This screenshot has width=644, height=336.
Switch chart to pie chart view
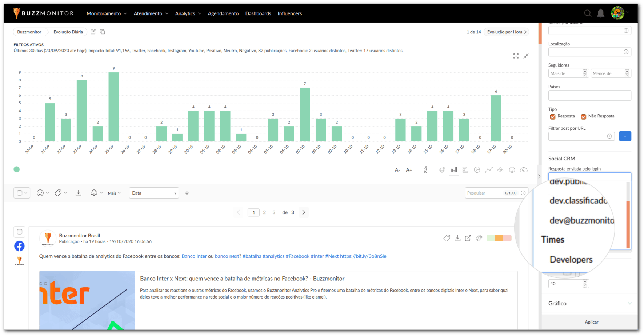pyautogui.click(x=477, y=170)
